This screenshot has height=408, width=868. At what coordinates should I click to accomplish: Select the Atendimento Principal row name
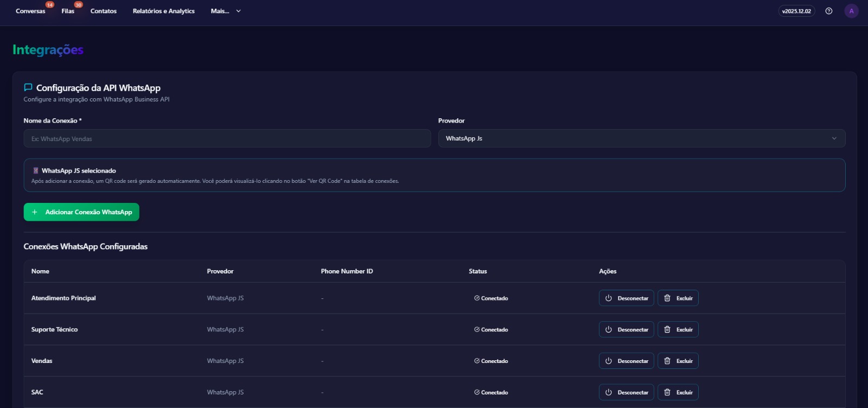[x=63, y=298]
